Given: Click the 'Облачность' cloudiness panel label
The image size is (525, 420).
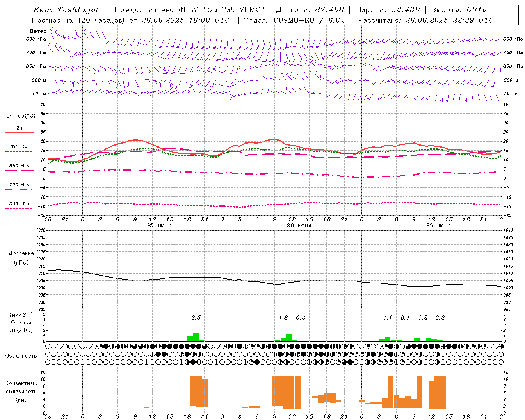Looking at the screenshot, I should [21, 356].
